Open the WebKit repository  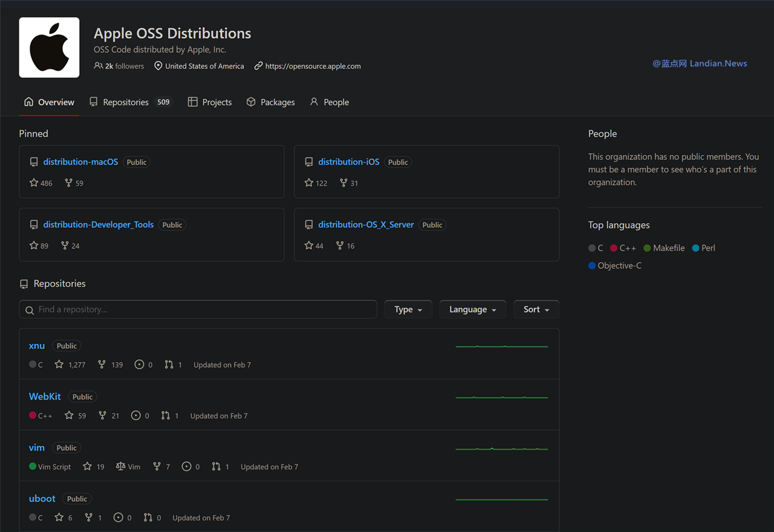45,397
